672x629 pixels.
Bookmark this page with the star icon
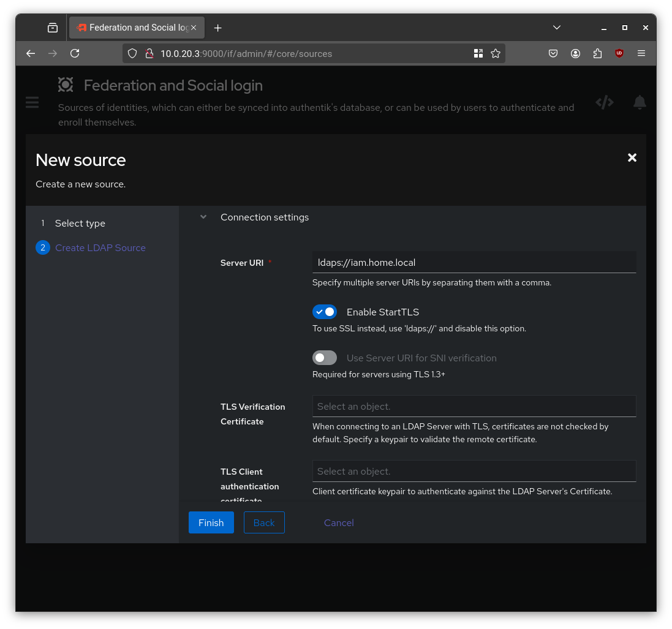496,53
